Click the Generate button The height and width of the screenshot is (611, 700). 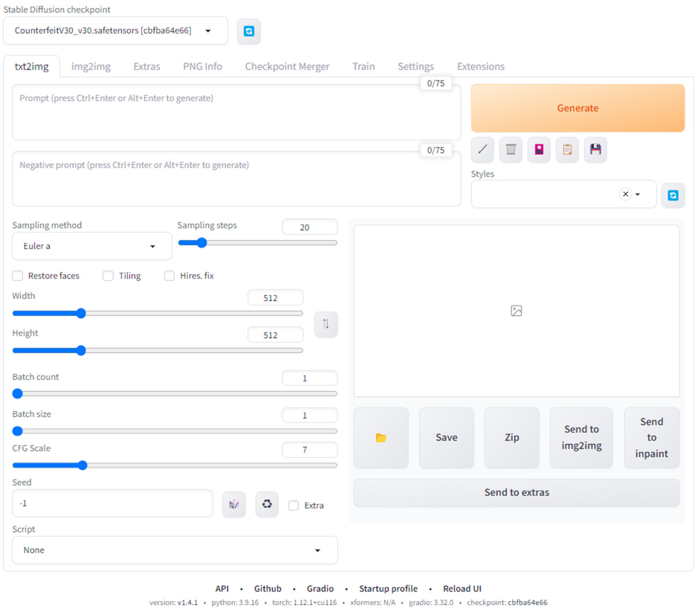577,108
